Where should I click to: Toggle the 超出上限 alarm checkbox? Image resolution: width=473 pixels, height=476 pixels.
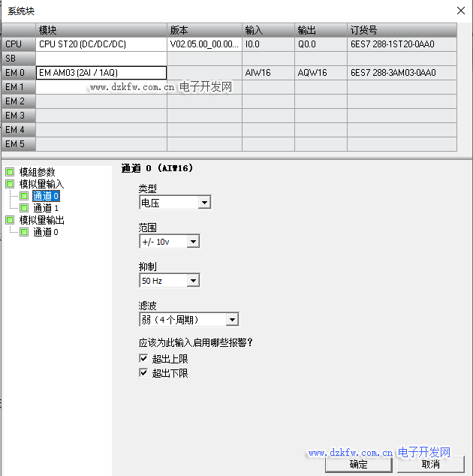(x=144, y=359)
